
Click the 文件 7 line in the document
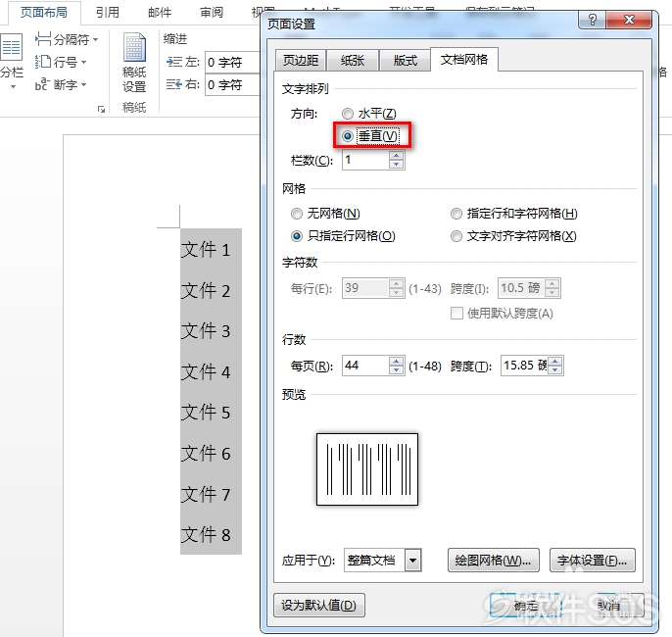click(206, 494)
